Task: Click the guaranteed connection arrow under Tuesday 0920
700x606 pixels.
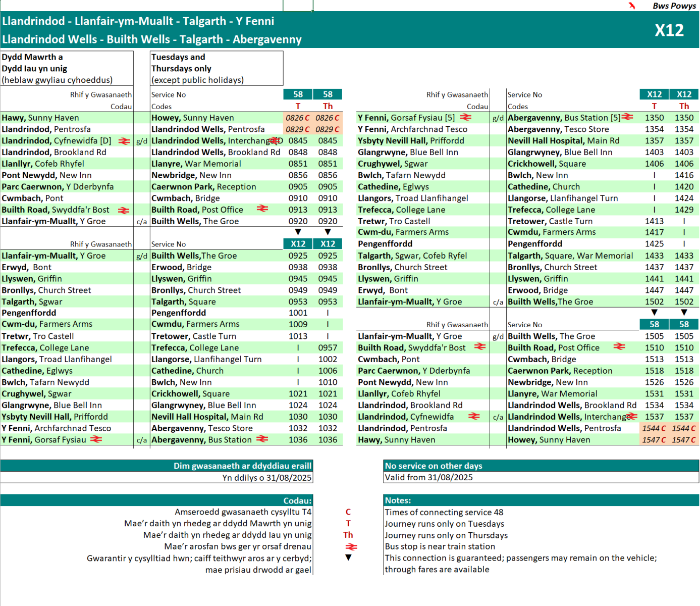Action: 298,232
